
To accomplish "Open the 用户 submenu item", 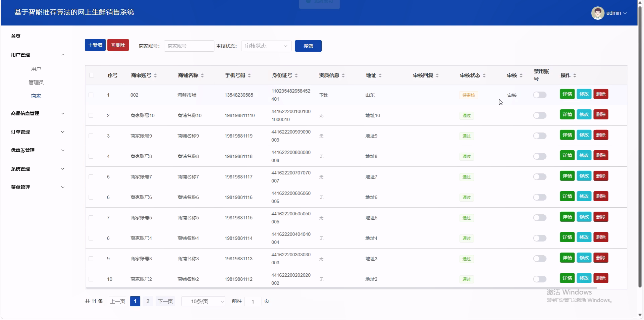I will click(x=36, y=69).
